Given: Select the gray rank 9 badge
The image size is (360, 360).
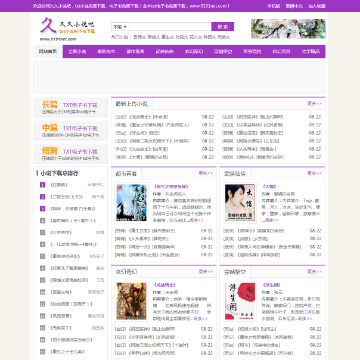Looking at the screenshot, I should (42, 280).
